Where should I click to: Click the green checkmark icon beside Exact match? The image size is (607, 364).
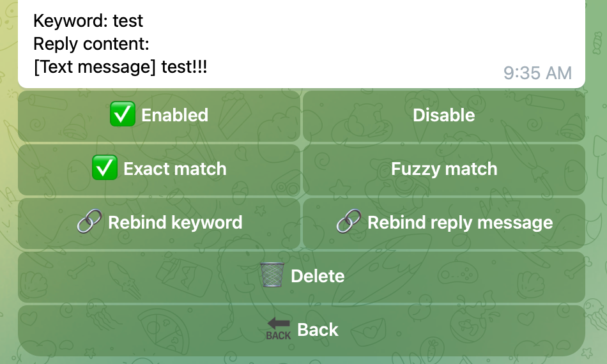pos(104,169)
